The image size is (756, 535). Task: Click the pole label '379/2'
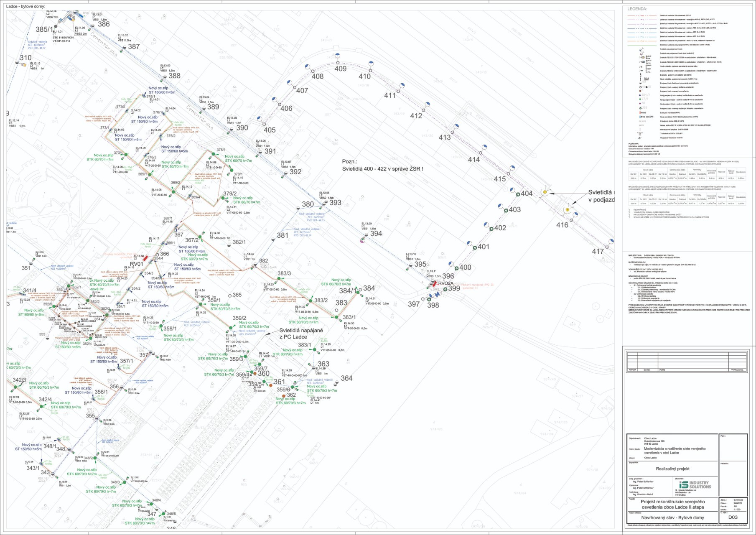tap(230, 194)
